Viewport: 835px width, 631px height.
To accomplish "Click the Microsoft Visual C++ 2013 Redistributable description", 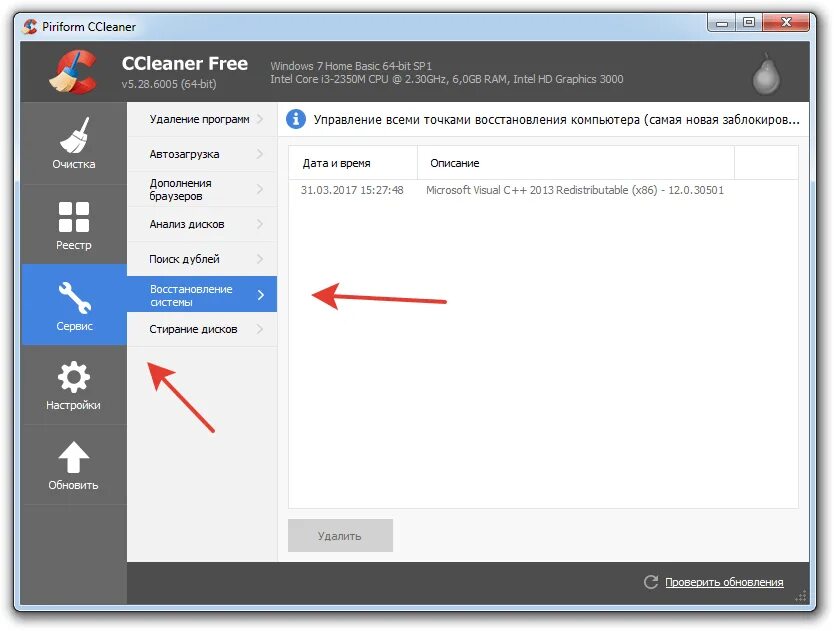I will click(x=575, y=190).
